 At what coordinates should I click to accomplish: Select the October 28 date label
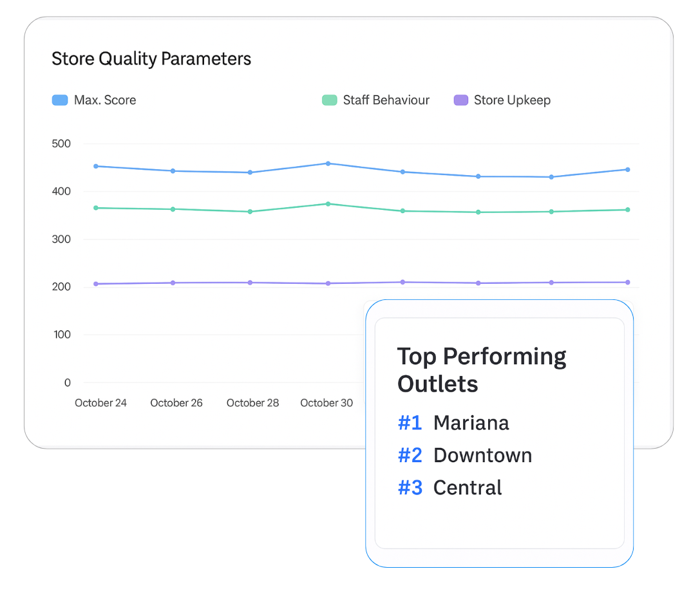[x=252, y=402]
